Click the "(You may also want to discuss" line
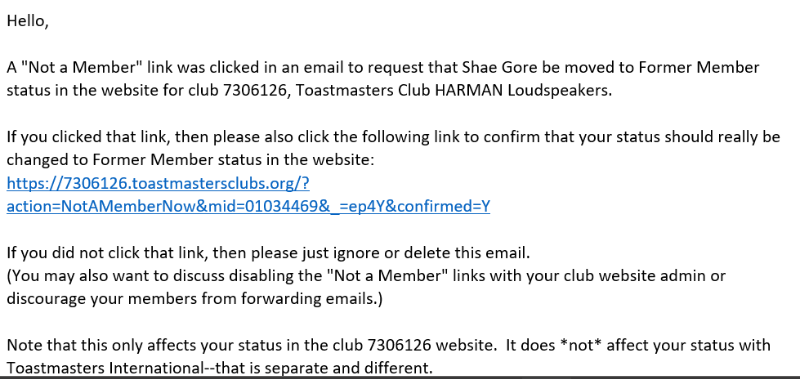The image size is (800, 379). pos(366,275)
